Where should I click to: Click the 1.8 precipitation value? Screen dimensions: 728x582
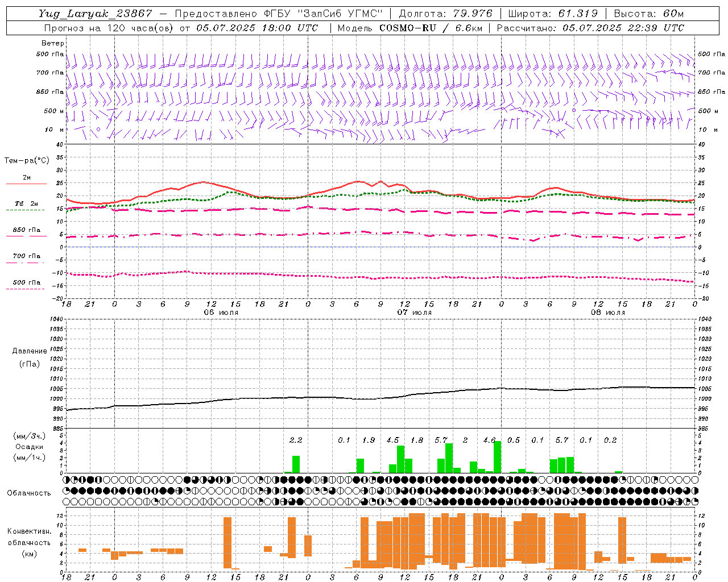click(416, 440)
